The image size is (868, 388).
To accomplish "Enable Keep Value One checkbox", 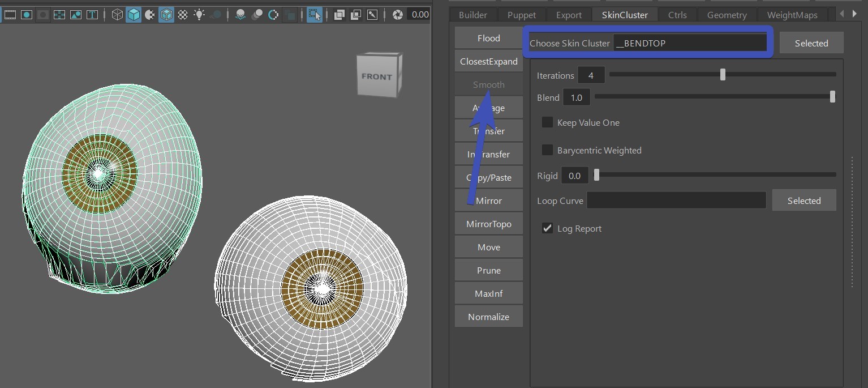I will (548, 122).
